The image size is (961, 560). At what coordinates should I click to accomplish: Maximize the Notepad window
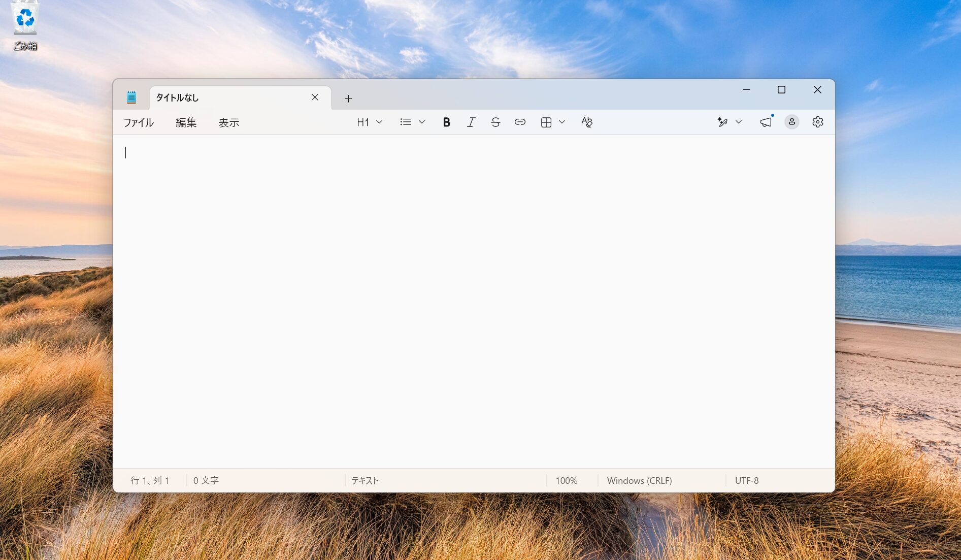[781, 89]
